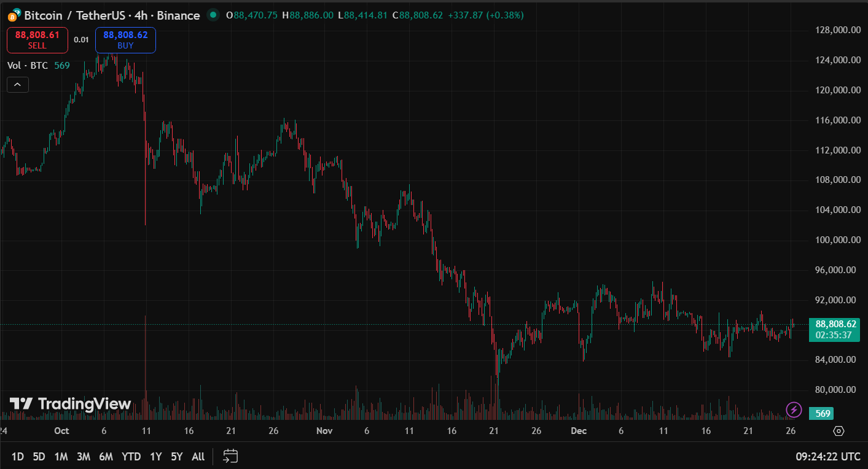868x469 pixels.
Task: Click the current price 88,808.62 axis label
Action: pyautogui.click(x=835, y=324)
